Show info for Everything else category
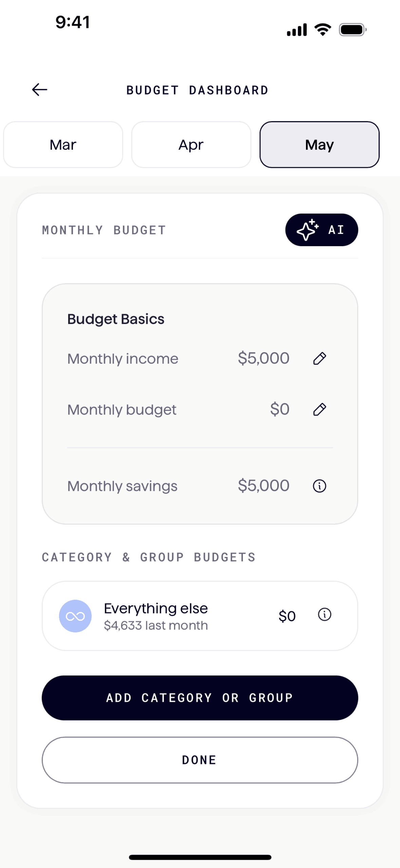Image resolution: width=400 pixels, height=868 pixels. (324, 614)
